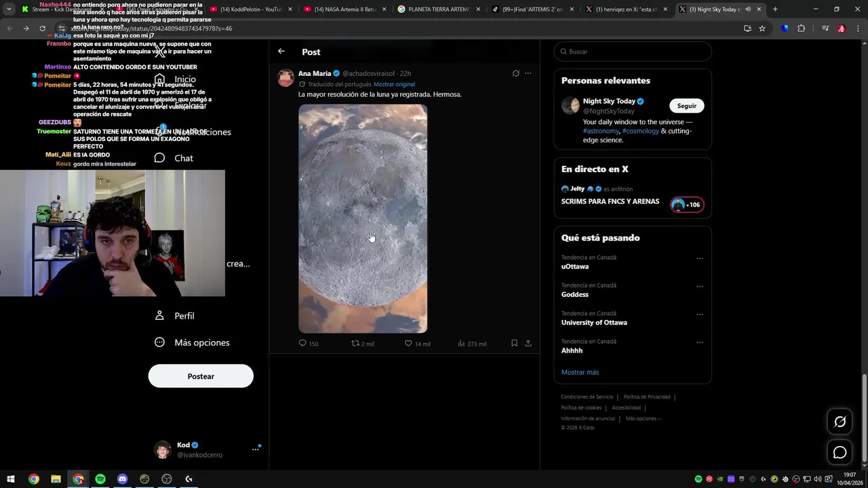The width and height of the screenshot is (868, 488).
Task: Select the PLANETA TIERRA ARTEMIS tab
Action: [x=437, y=9]
